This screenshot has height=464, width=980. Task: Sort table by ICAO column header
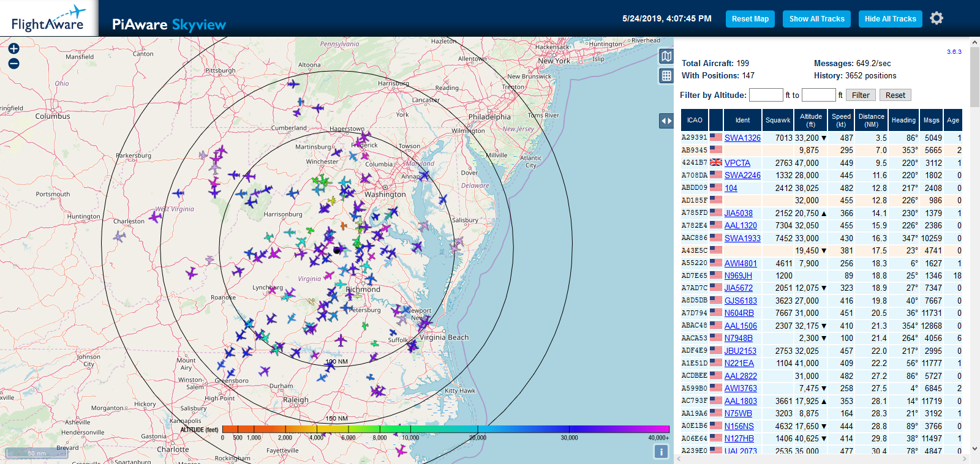695,120
